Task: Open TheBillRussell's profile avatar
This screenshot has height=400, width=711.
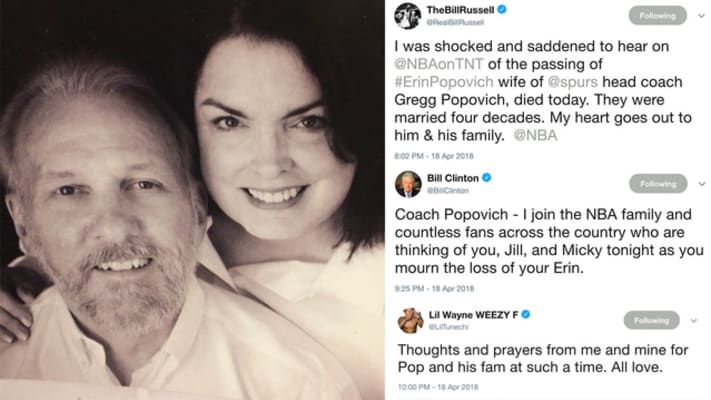Action: pos(407,16)
